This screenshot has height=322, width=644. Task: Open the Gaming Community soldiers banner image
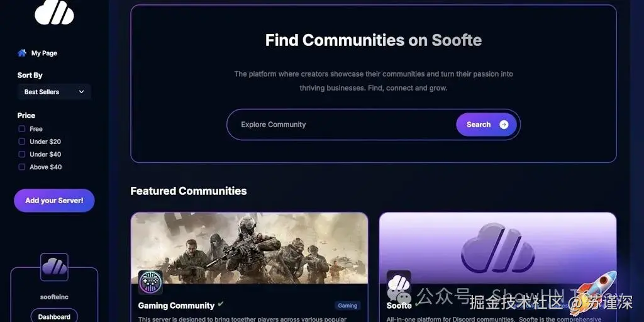[249, 248]
